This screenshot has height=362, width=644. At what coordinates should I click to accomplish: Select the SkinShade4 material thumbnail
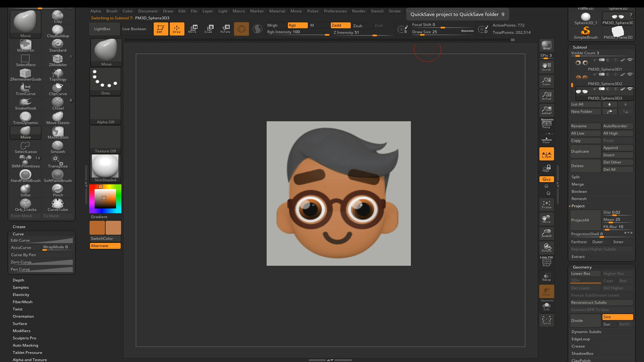(x=105, y=166)
